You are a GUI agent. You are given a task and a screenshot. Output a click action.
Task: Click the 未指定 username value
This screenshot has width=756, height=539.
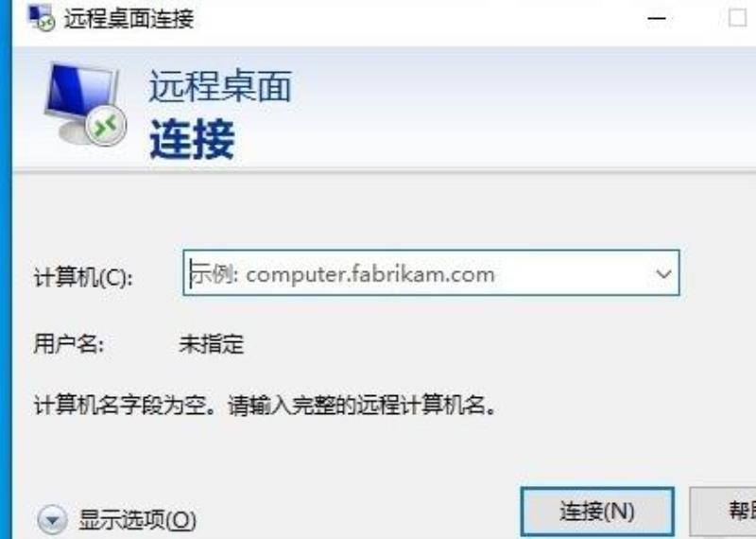[x=212, y=344]
